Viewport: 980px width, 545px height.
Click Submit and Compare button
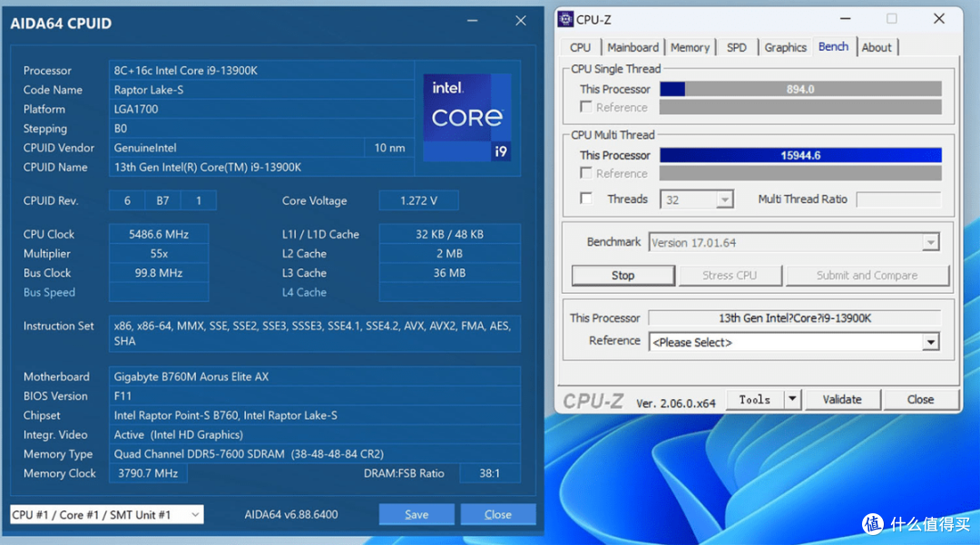tap(867, 276)
